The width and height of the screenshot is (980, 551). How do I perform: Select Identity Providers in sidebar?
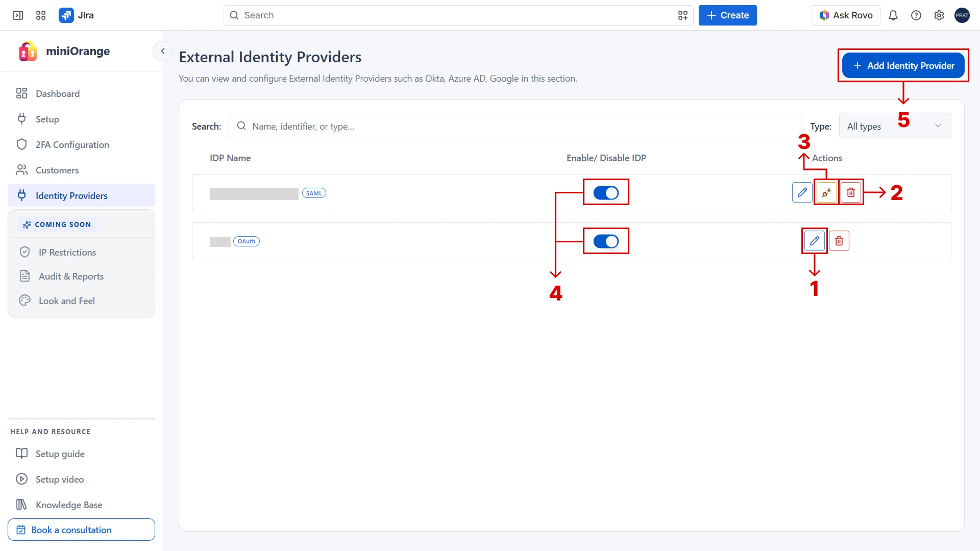tap(81, 195)
